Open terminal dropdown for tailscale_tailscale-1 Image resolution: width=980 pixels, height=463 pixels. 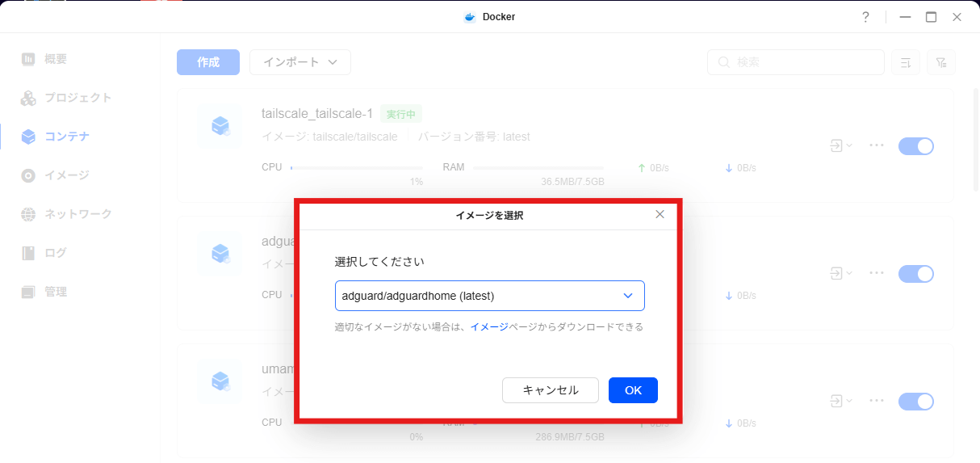point(841,145)
